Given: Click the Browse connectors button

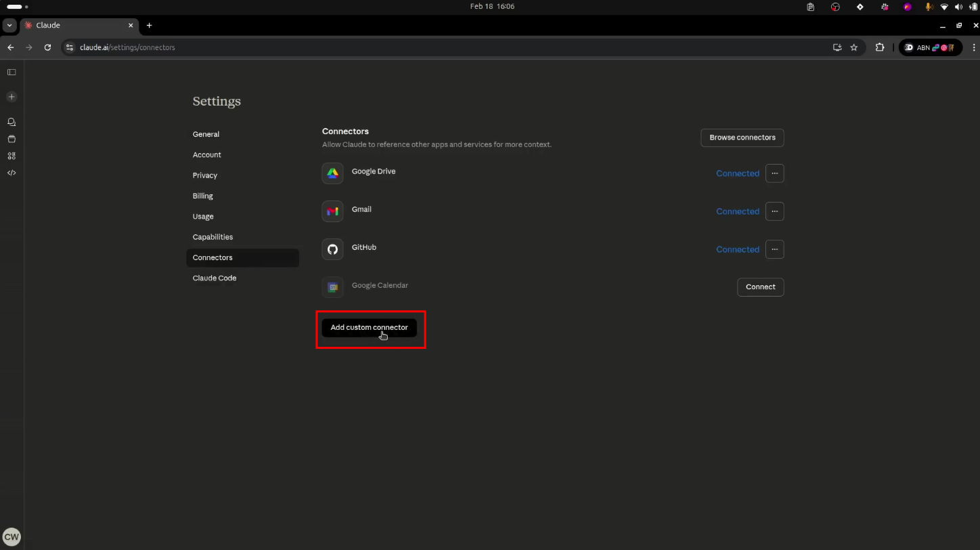Looking at the screenshot, I should point(742,137).
